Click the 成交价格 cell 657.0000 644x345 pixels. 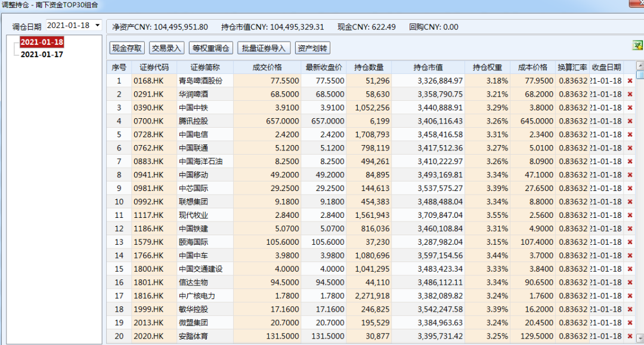267,121
